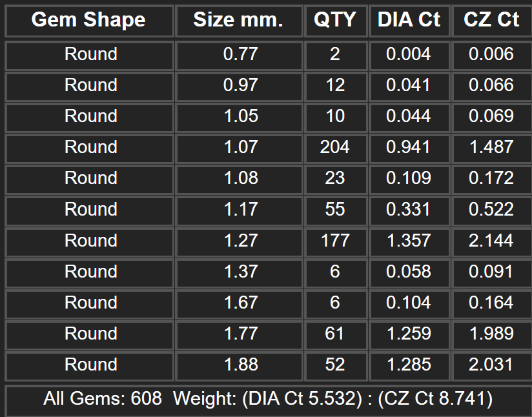The image size is (532, 417).
Task: Click the Size mm. column header
Action: coord(239,21)
